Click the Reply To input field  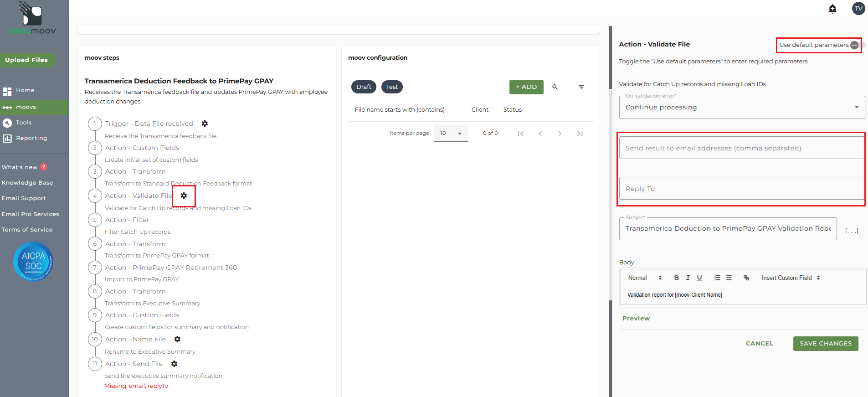click(742, 189)
